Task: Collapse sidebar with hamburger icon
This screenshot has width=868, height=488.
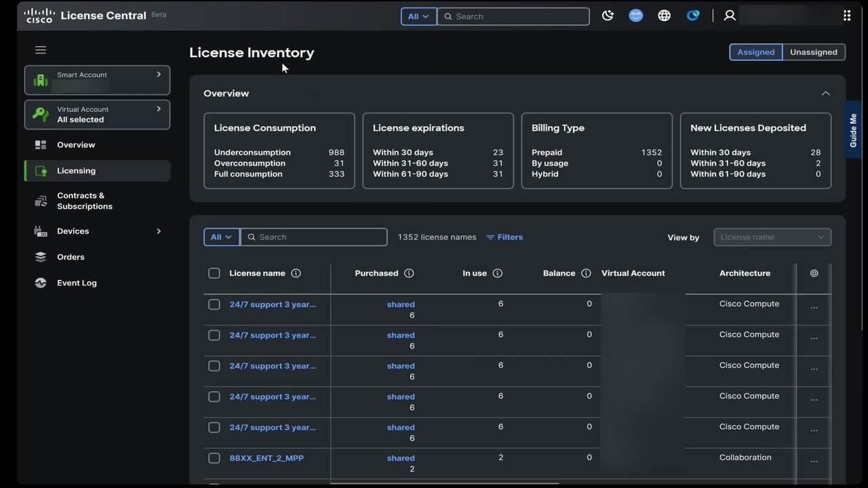Action: 41,50
